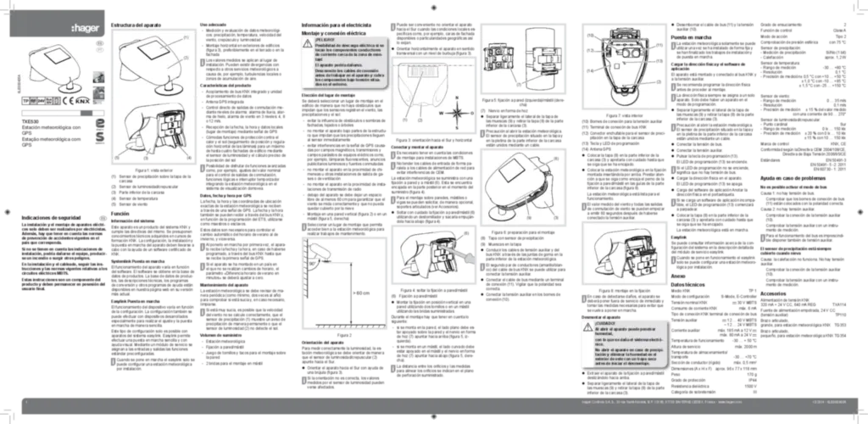The height and width of the screenshot is (424, 868).
Task: Select 'Ayuda en caso de problemas' heading
Action: 793,179
